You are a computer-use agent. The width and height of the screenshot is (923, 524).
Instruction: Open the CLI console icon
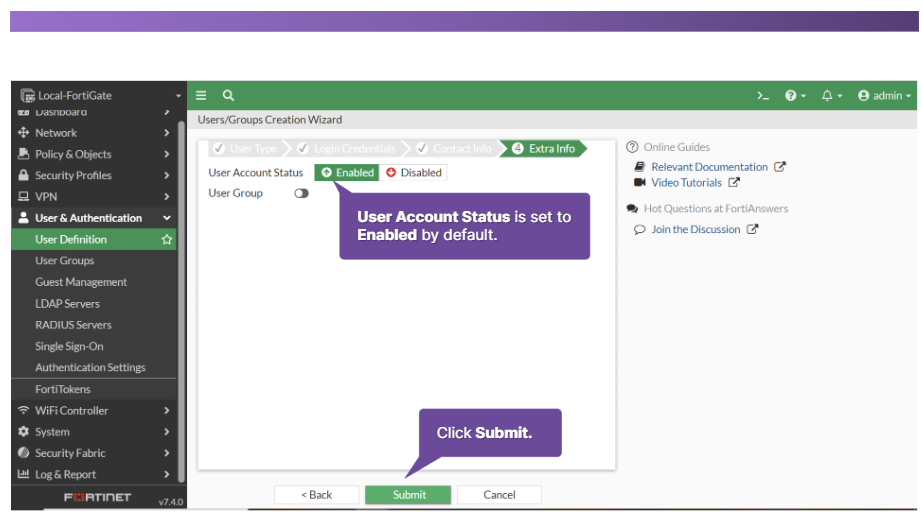[763, 95]
